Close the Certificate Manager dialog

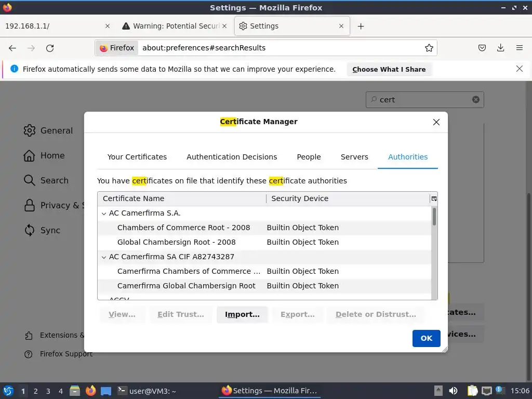pos(436,122)
